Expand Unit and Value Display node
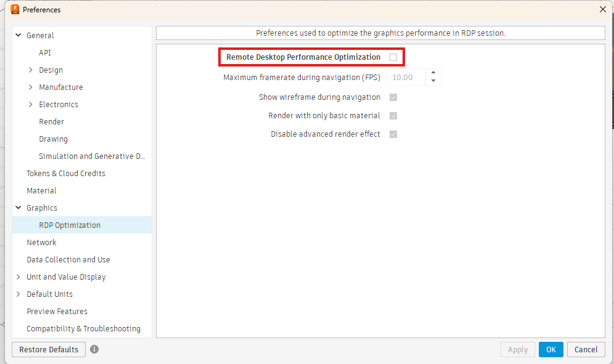 click(18, 277)
